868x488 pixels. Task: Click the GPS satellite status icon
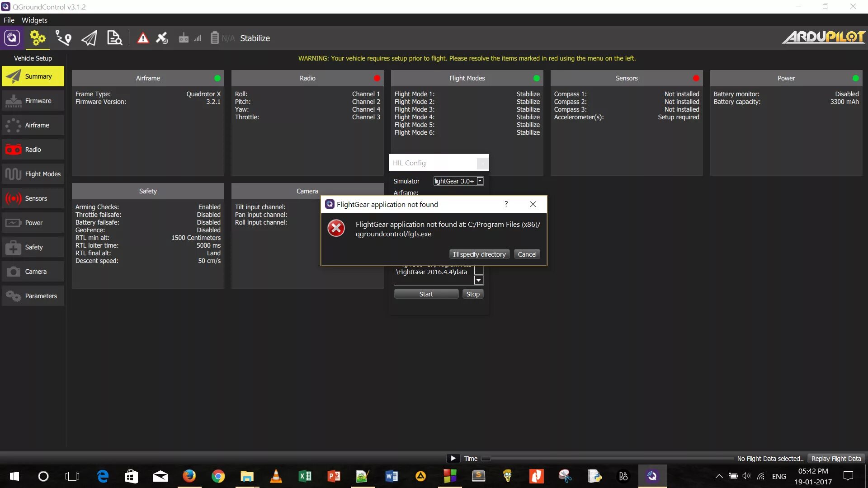coord(162,38)
